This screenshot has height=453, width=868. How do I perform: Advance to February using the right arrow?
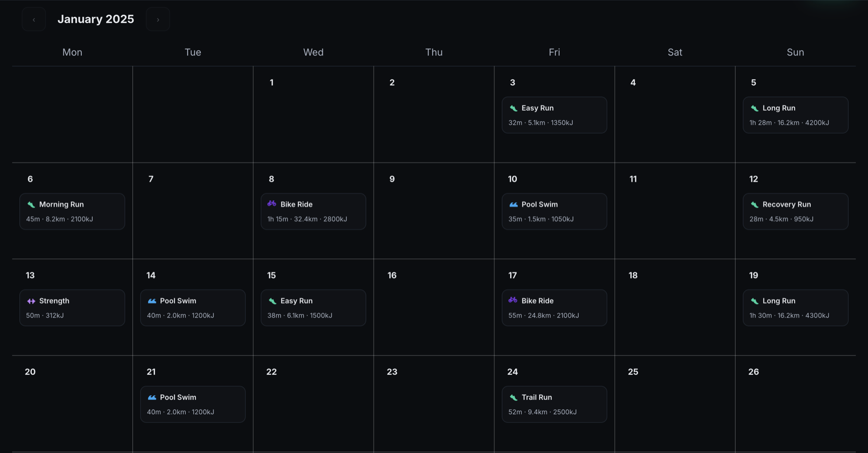coord(157,19)
